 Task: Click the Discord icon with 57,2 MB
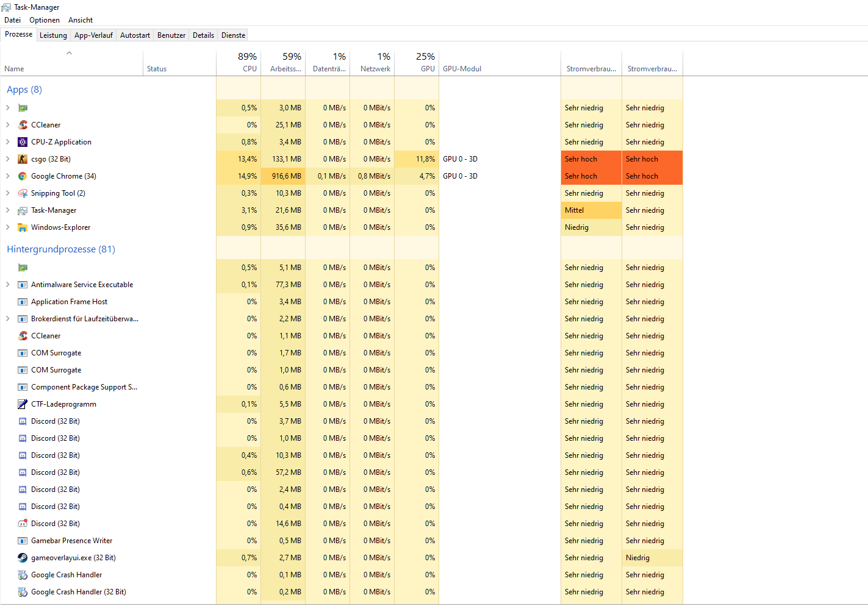coord(23,472)
